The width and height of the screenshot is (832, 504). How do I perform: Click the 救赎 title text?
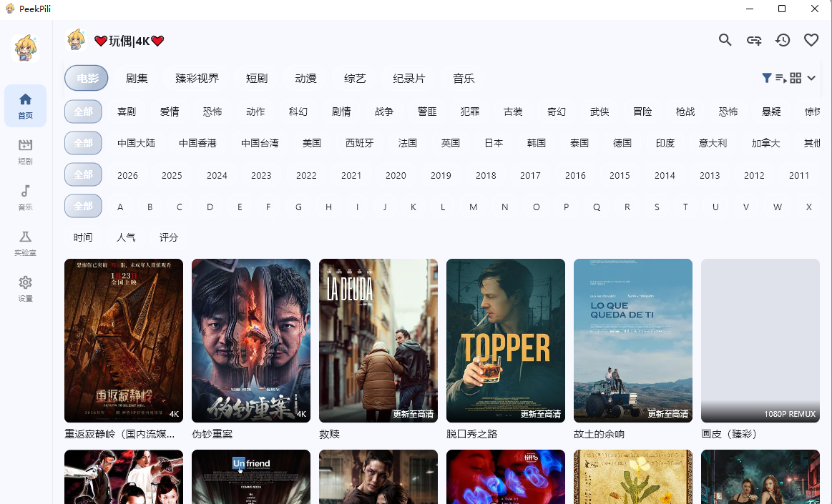[x=330, y=434]
